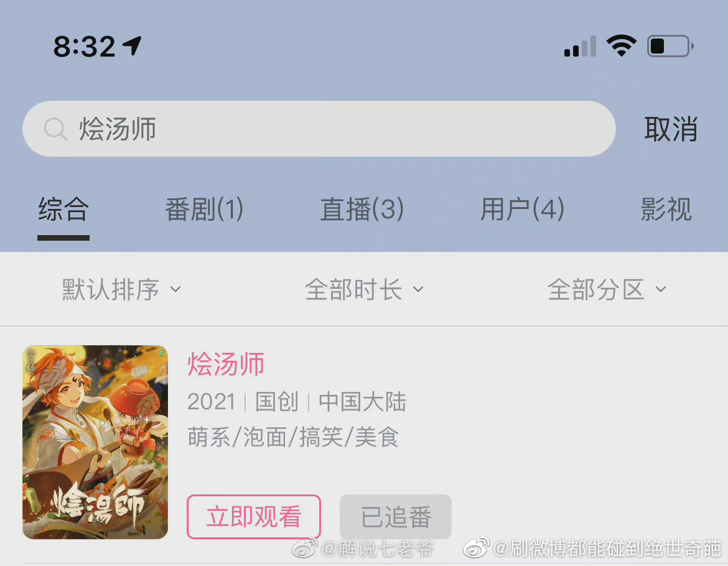The image size is (728, 566).
Task: Switch to the 番剧(1) tab
Action: 204,209
